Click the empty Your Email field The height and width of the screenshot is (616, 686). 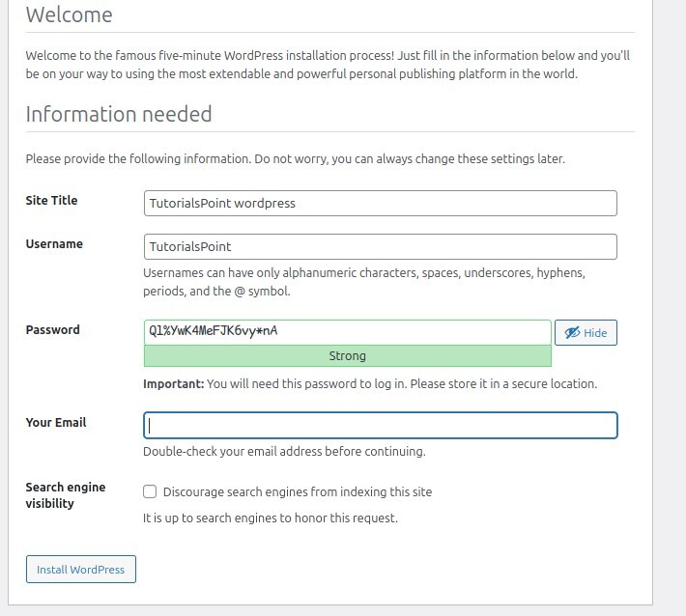click(380, 426)
